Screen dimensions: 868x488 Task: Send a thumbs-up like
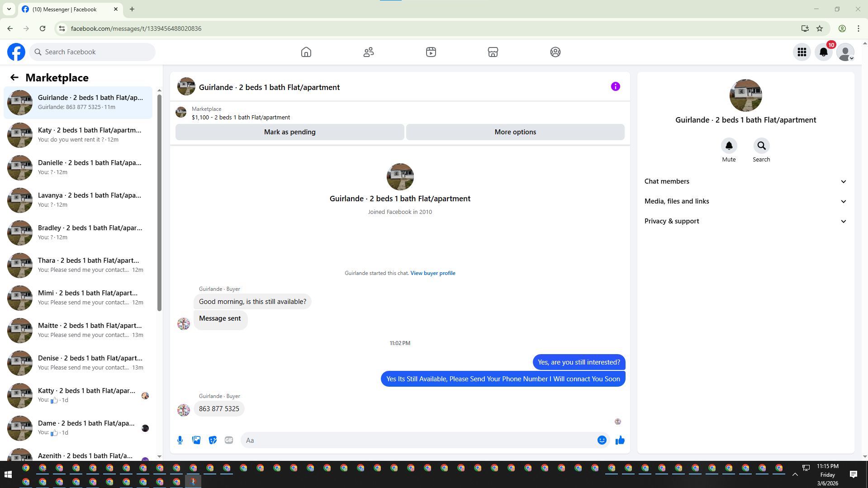[620, 440]
